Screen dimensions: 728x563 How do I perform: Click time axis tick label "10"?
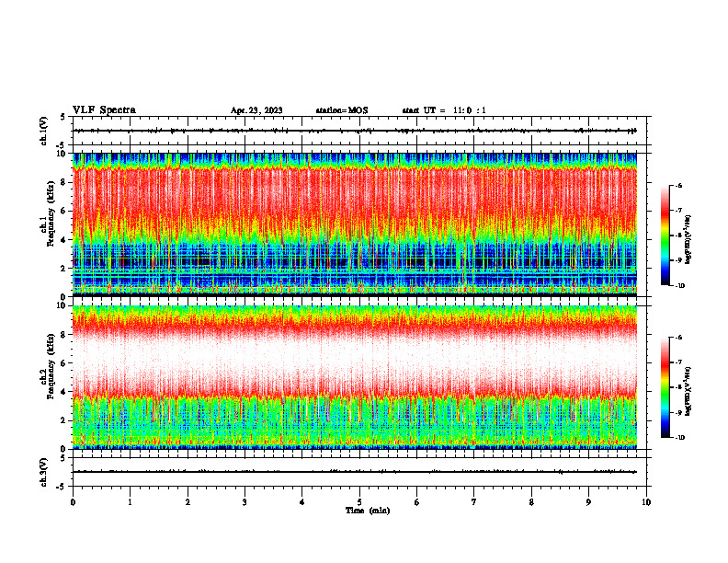tap(646, 502)
